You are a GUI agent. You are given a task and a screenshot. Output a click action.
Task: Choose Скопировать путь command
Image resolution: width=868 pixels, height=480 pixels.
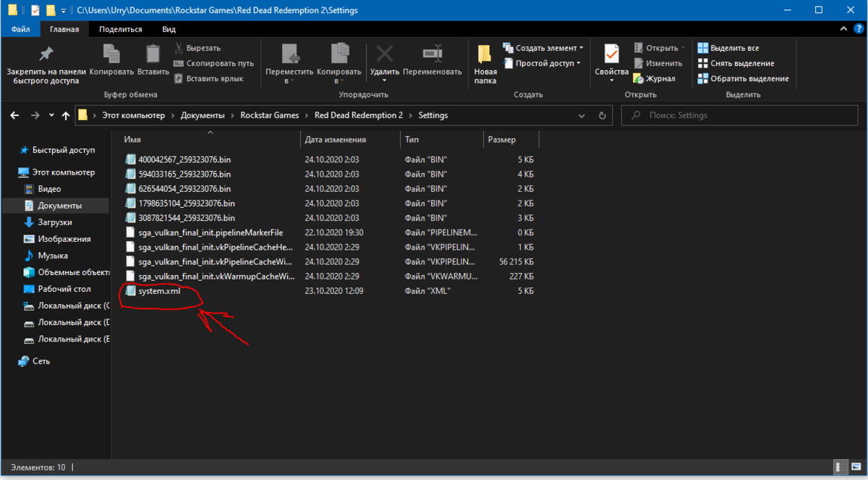tap(214, 63)
